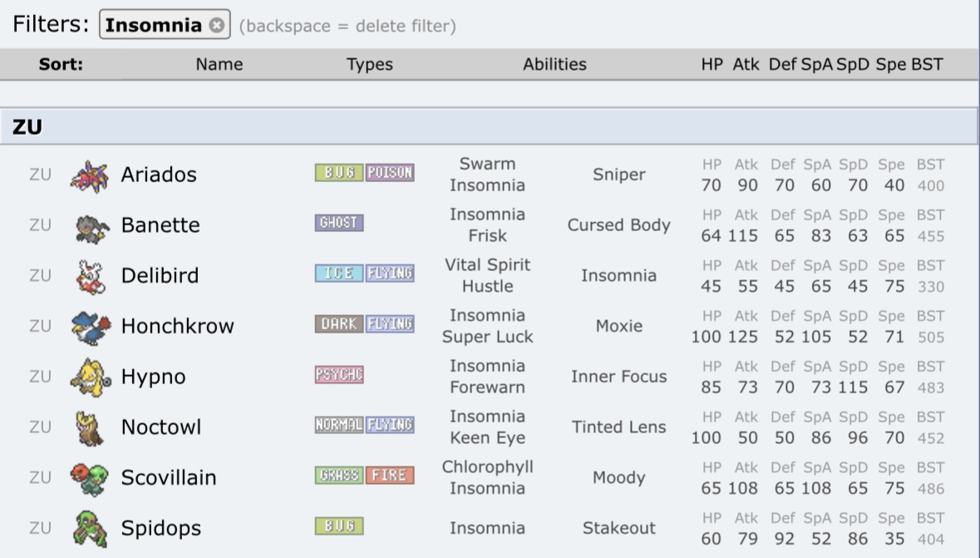
Task: Select the Banette name
Action: [160, 225]
